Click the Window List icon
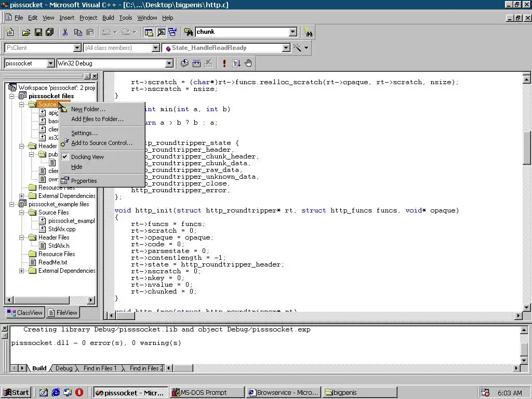This screenshot has height=399, width=532. coord(172,32)
